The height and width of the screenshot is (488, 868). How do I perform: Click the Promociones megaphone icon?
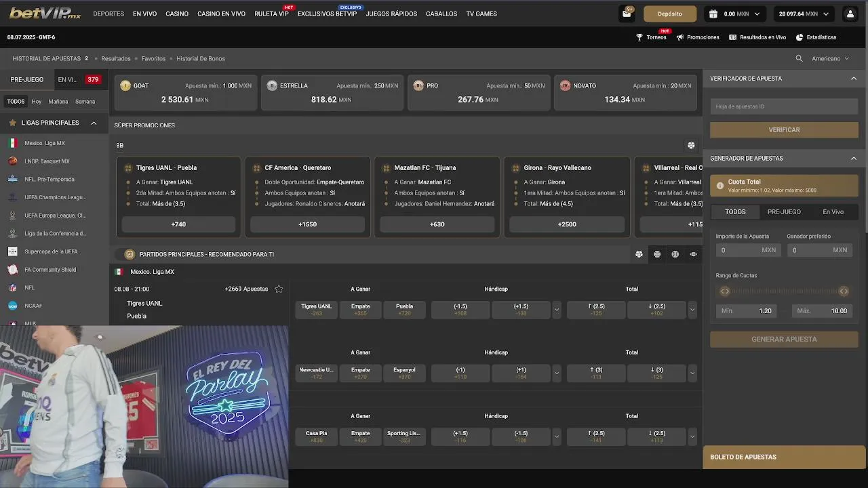point(679,37)
